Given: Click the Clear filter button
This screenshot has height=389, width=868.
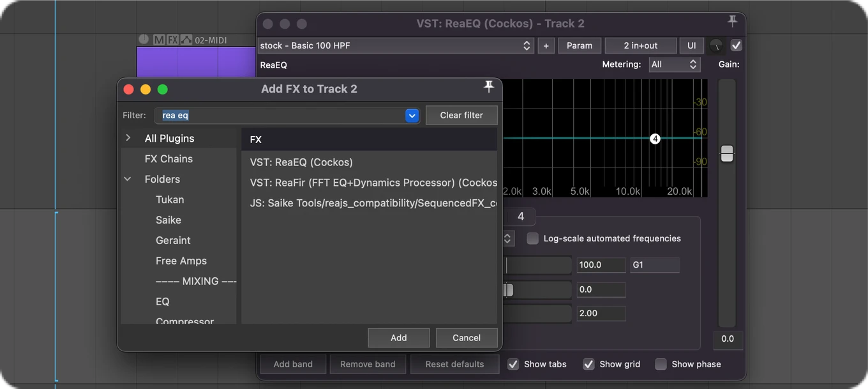Looking at the screenshot, I should tap(461, 116).
